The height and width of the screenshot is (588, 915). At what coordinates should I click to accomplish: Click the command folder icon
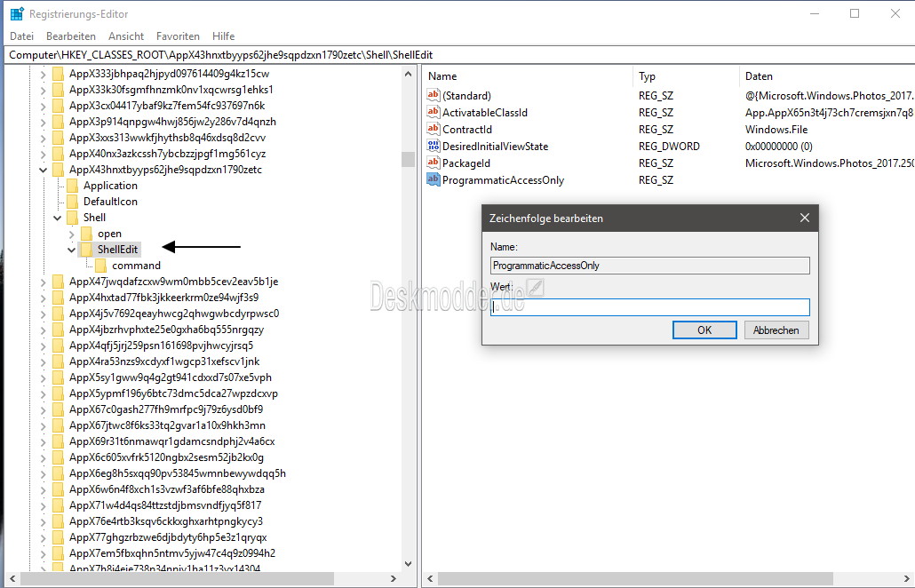click(101, 266)
